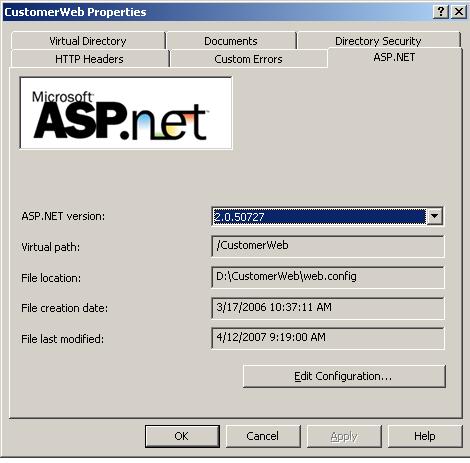Open Help from the bottom button row

coord(425,436)
